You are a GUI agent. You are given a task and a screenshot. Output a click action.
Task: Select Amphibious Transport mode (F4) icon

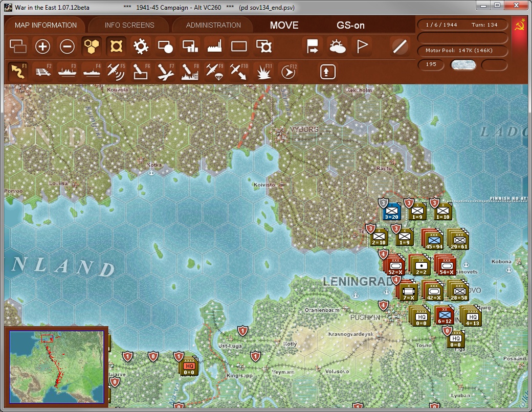[x=92, y=72]
